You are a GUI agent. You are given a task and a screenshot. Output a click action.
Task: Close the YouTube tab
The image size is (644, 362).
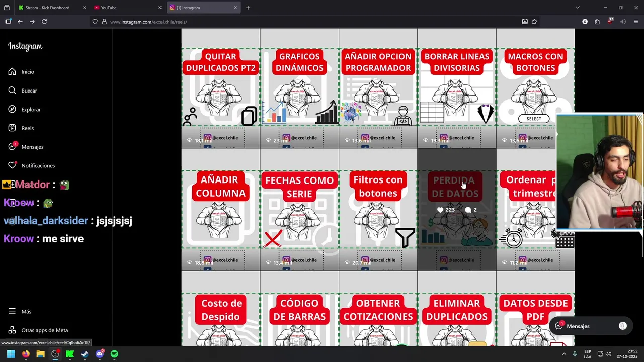point(160,8)
